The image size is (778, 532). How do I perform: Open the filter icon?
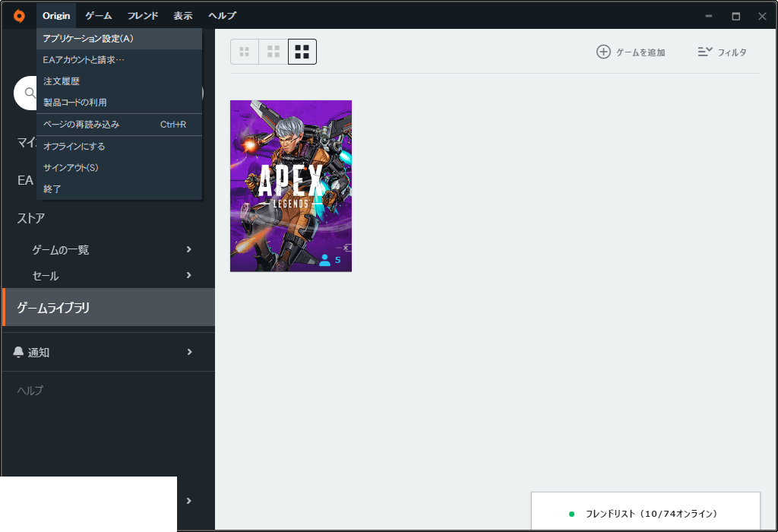(705, 52)
